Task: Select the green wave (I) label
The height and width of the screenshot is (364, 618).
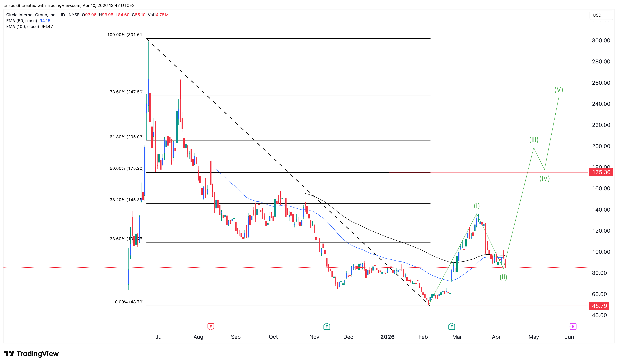Action: (476, 206)
